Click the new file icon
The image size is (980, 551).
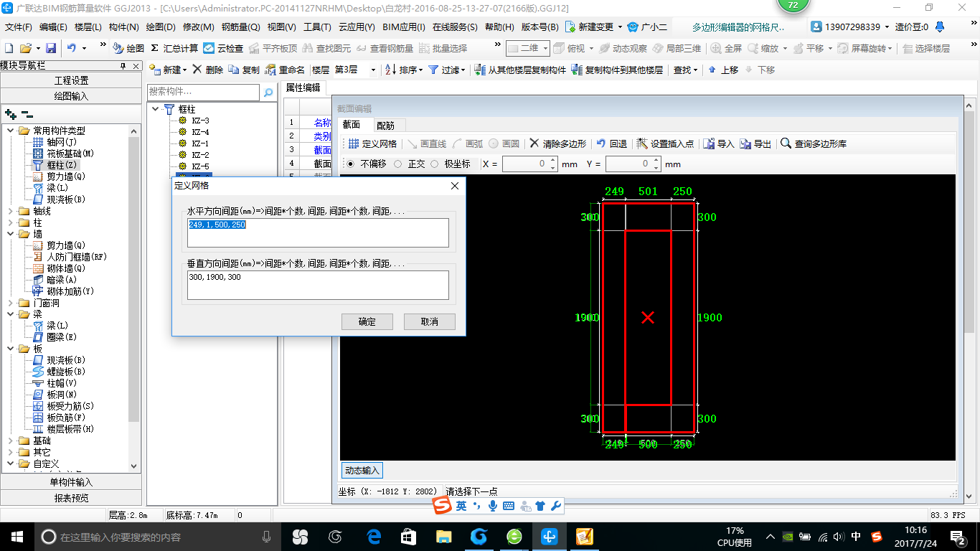tap(9, 48)
